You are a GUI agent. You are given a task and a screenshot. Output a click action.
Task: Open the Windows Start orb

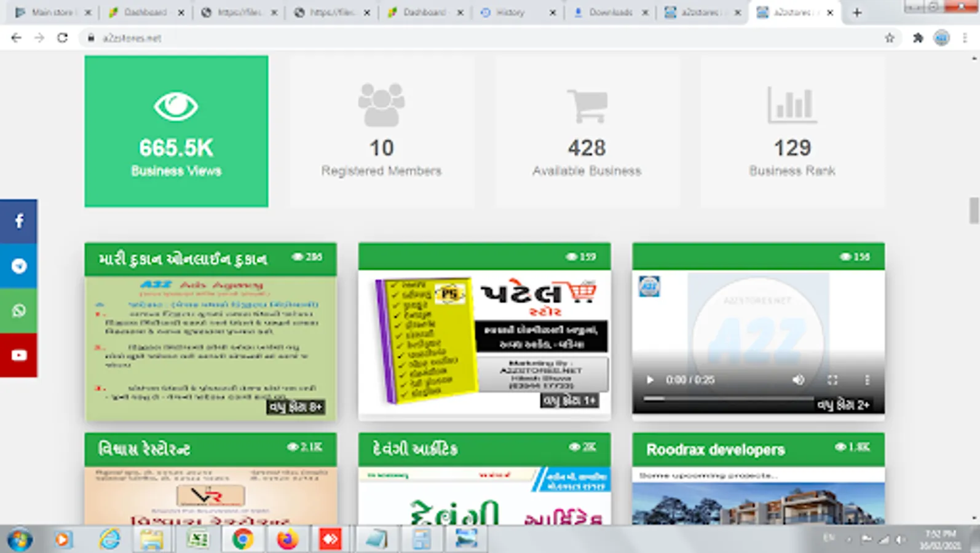pyautogui.click(x=20, y=539)
